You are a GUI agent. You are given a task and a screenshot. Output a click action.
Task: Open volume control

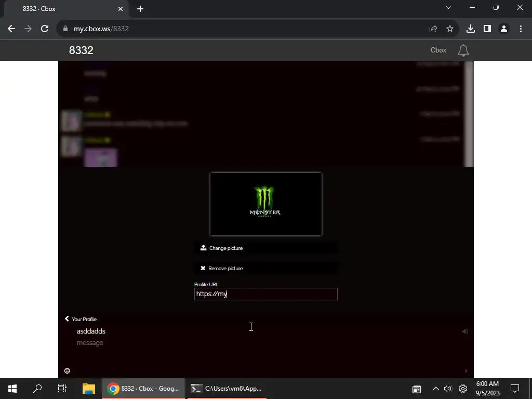point(448,389)
